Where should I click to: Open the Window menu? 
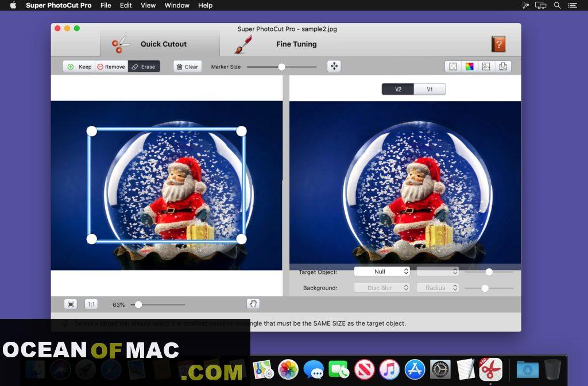(177, 5)
